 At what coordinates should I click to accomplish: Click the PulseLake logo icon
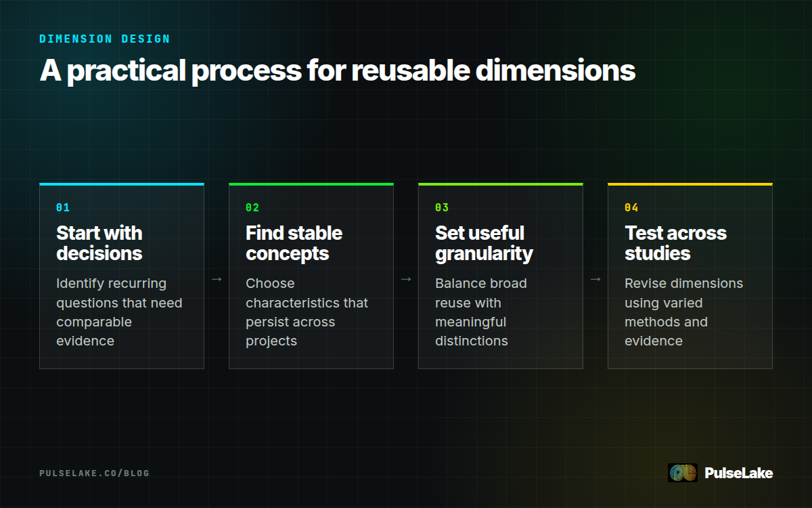[x=682, y=473]
